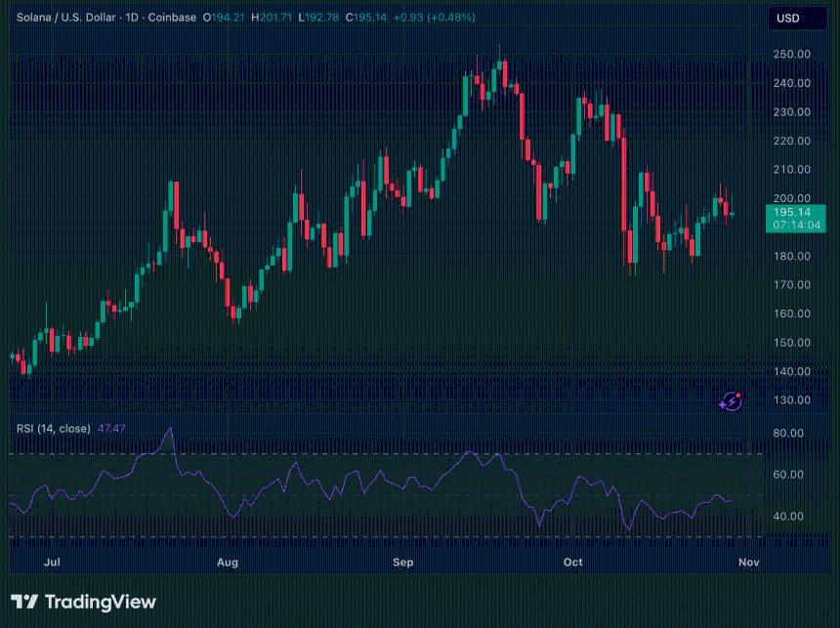Click the 250.00 price scale label

[791, 55]
